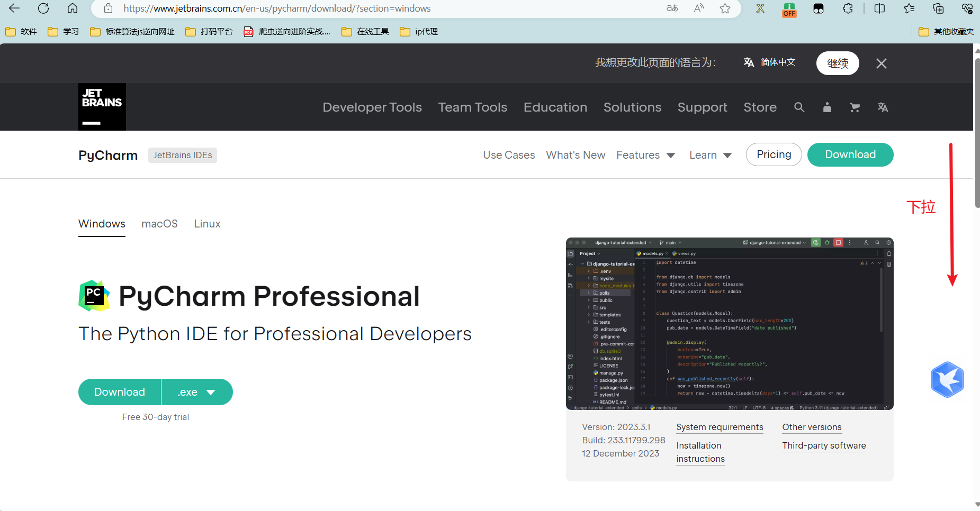The width and height of the screenshot is (980, 511).
Task: Click the JetBrains logo
Action: (x=102, y=107)
